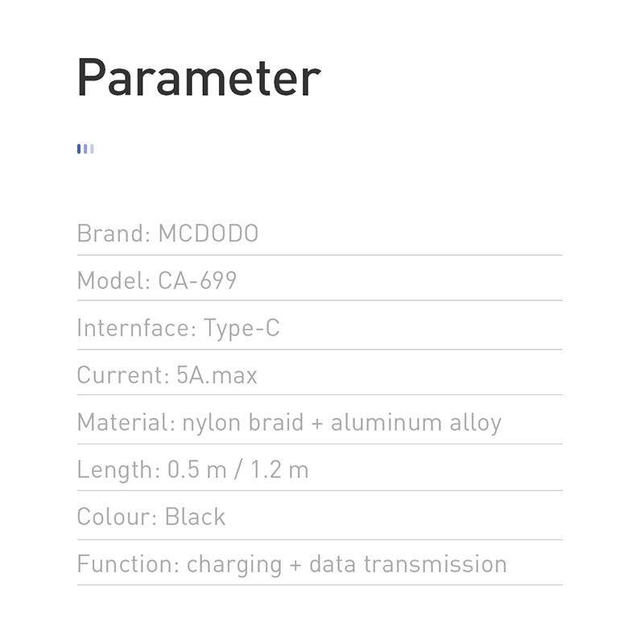The width and height of the screenshot is (644, 644).
Task: Select the 5A.max value
Action: tap(217, 375)
